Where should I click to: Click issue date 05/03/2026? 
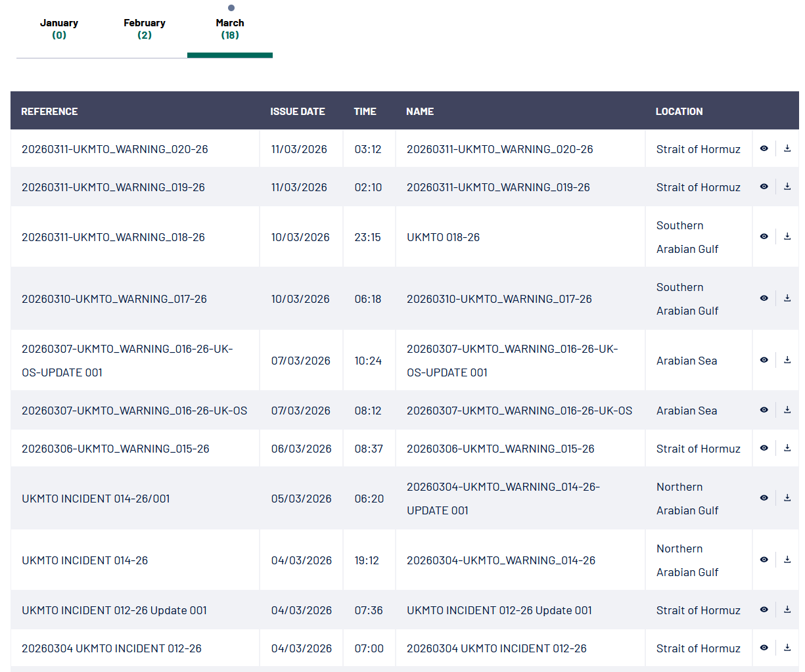[302, 499]
